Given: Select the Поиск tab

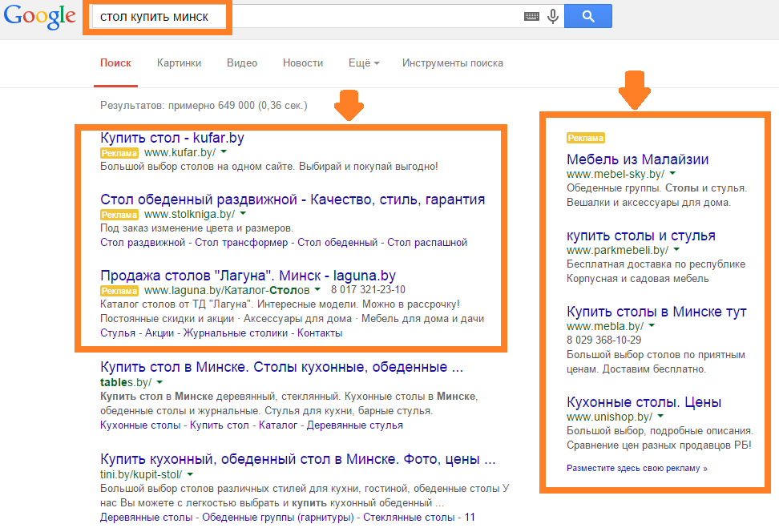Looking at the screenshot, I should click(115, 63).
